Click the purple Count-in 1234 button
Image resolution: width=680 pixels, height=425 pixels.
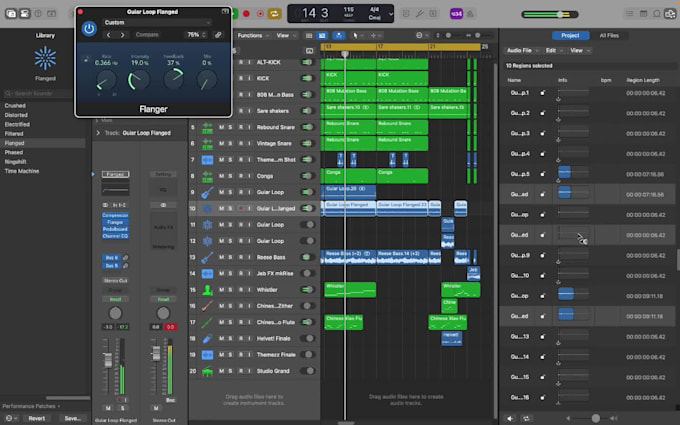coord(456,14)
